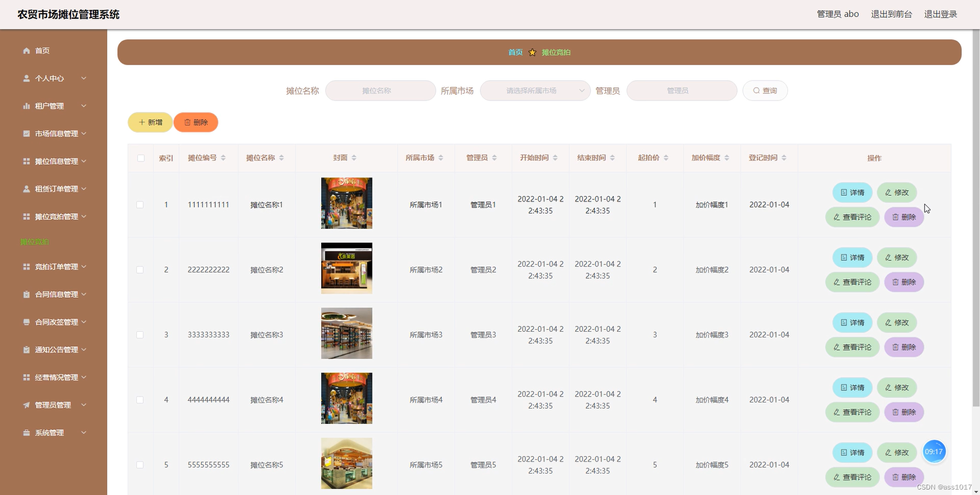This screenshot has width=980, height=495.
Task: Collapse the 摊位竞拍管理 menu section
Action: point(55,216)
